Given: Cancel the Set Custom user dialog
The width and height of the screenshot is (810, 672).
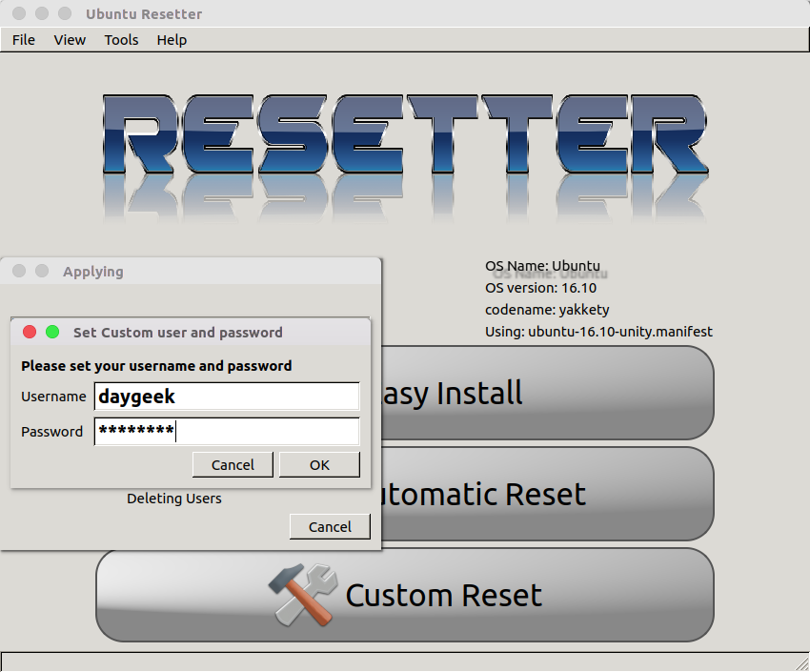Looking at the screenshot, I should tap(233, 465).
